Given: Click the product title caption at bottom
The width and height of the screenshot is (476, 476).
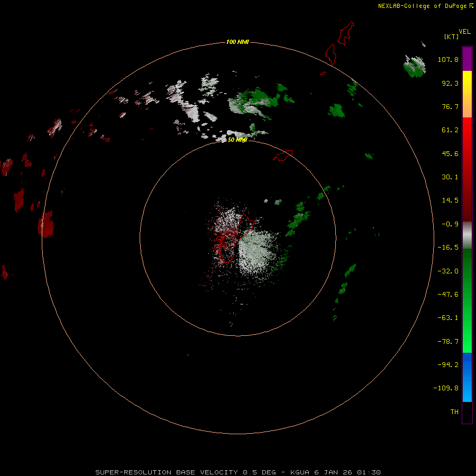Looking at the screenshot, I should tap(237, 472).
